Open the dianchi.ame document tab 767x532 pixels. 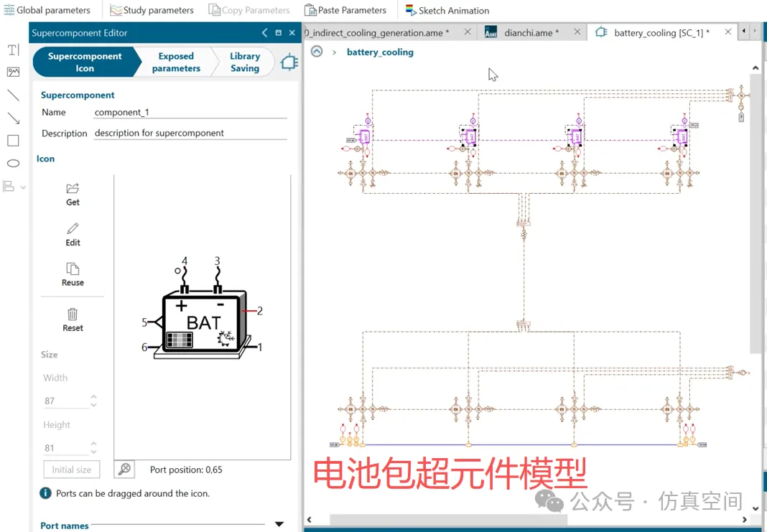click(531, 32)
